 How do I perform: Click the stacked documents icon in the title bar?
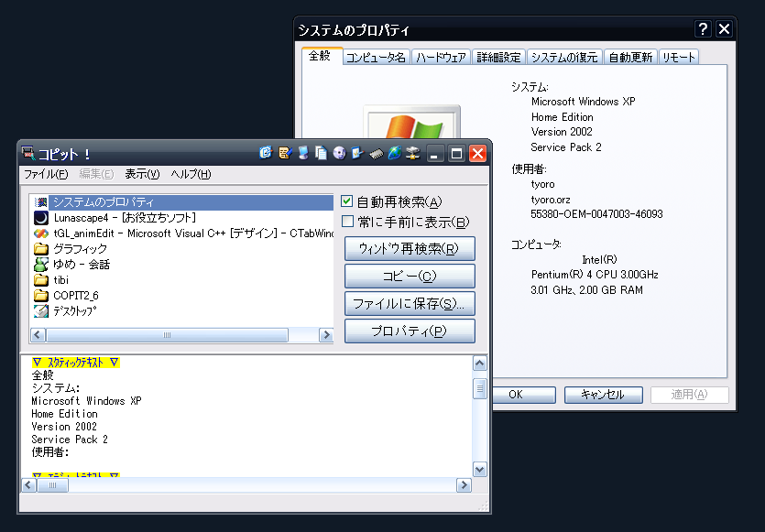(x=321, y=153)
